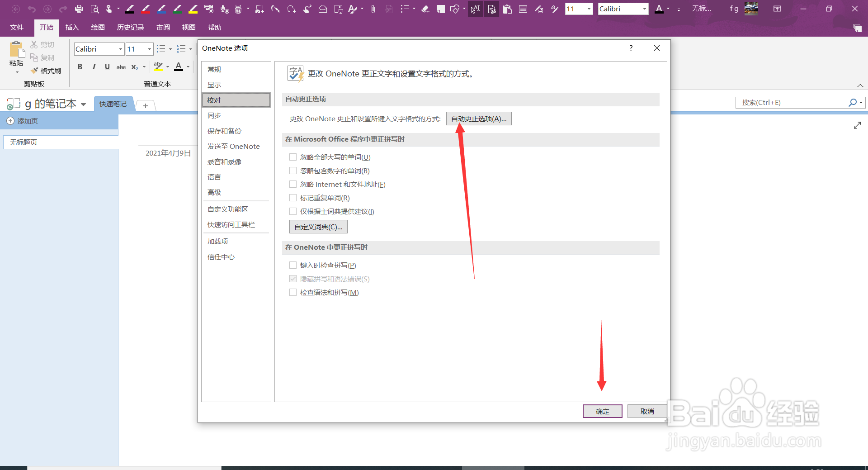Image resolution: width=868 pixels, height=470 pixels.
Task: Switch to the 插入 ribbon tab
Action: 72,28
